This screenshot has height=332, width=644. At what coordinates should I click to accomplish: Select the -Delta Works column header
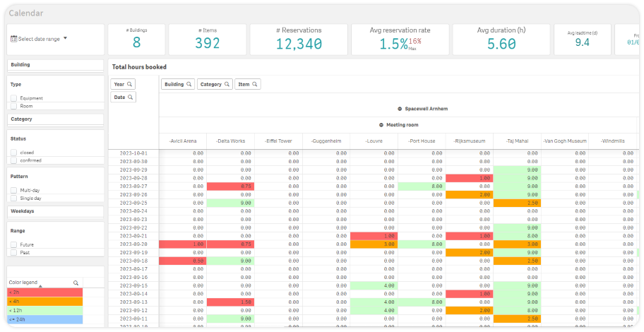(230, 141)
